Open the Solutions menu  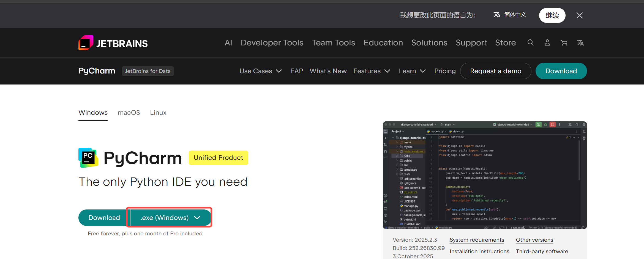tap(429, 43)
